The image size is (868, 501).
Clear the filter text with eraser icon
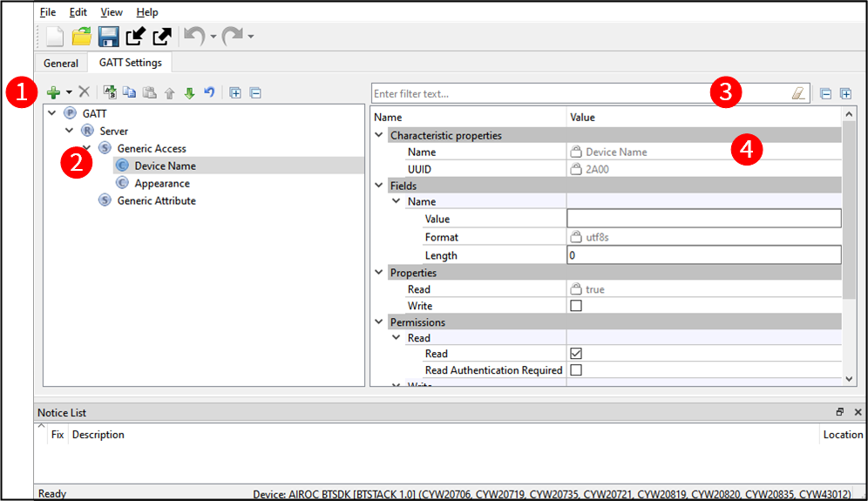[798, 93]
